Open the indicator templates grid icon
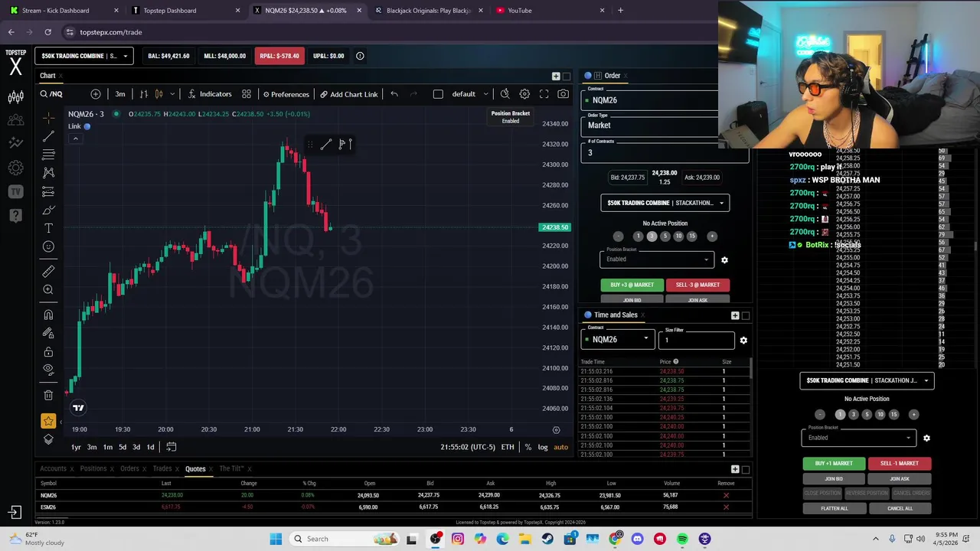Screen dimensions: 980x551 (247, 94)
